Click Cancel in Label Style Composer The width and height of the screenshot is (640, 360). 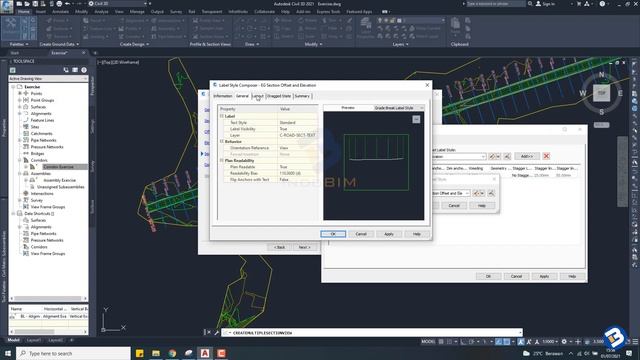coord(361,234)
